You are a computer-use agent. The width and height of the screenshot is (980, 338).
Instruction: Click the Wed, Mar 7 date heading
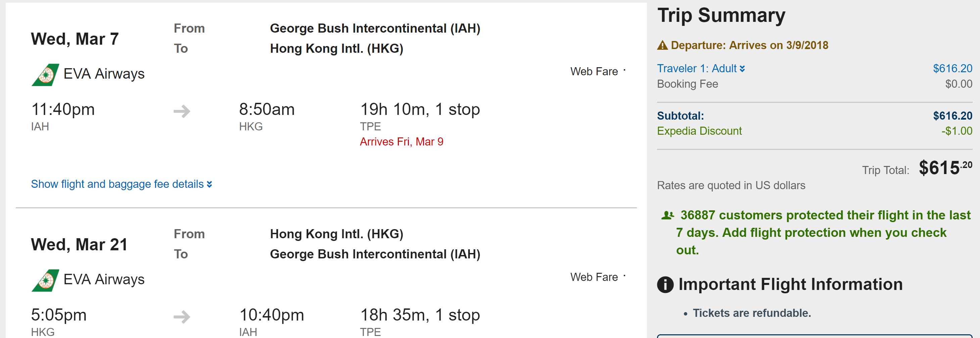(75, 39)
